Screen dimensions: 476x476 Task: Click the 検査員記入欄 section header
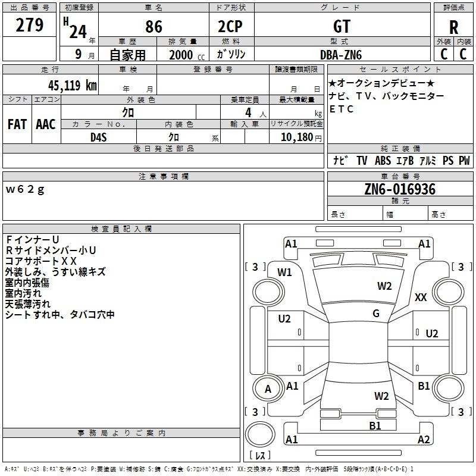click(121, 229)
